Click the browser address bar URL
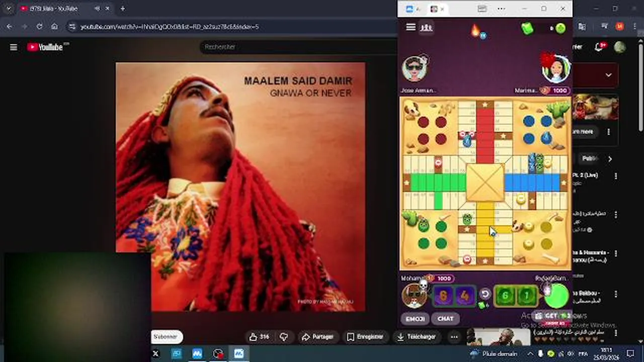Viewport: 644px width, 362px height. [170, 27]
